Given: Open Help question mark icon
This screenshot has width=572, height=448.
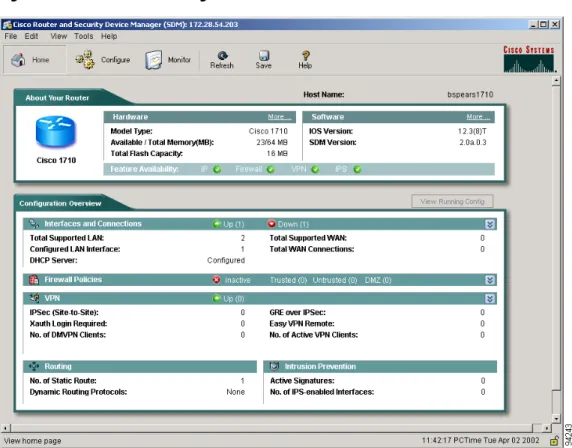Looking at the screenshot, I should pyautogui.click(x=305, y=60).
